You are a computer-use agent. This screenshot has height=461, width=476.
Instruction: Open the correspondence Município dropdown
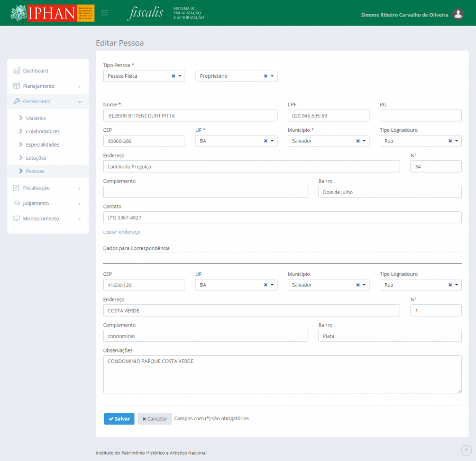(364, 285)
